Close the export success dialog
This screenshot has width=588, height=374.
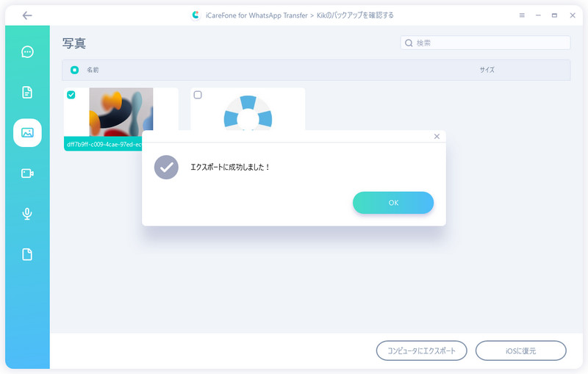[x=437, y=137]
